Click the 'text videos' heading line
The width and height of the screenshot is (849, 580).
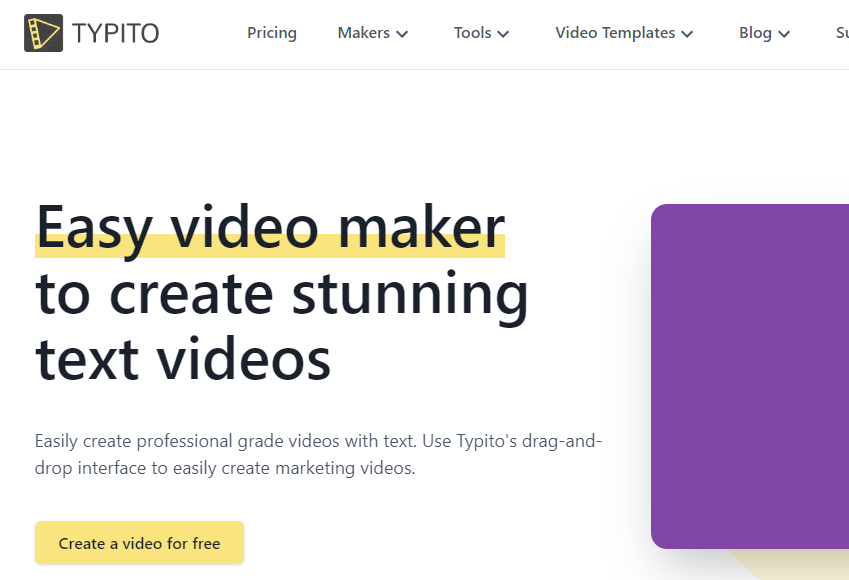[183, 360]
